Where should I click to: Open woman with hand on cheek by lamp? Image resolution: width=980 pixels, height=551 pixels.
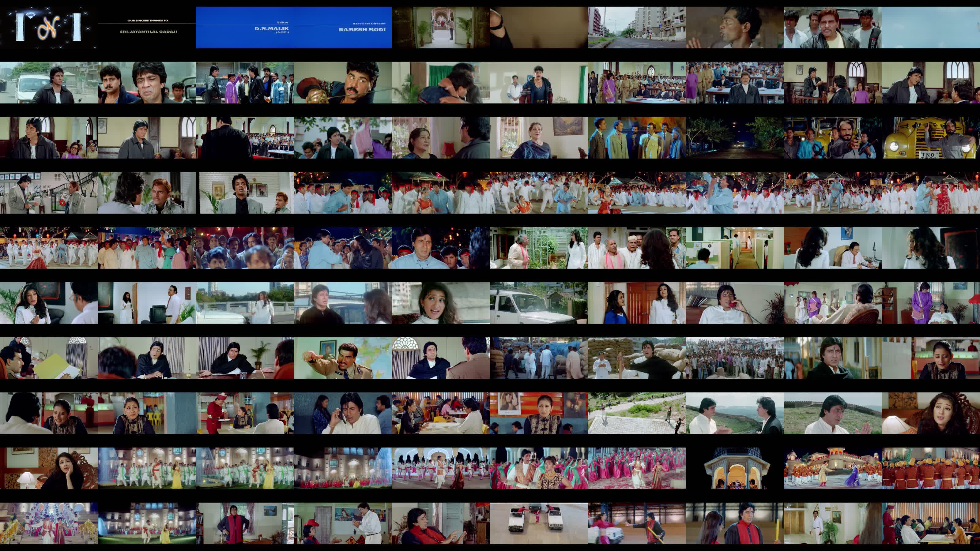pyautogui.click(x=49, y=468)
